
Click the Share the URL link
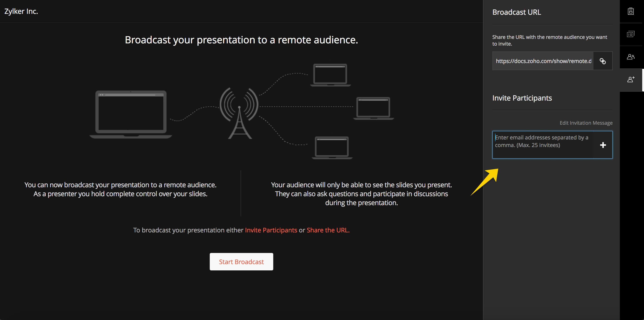point(327,230)
